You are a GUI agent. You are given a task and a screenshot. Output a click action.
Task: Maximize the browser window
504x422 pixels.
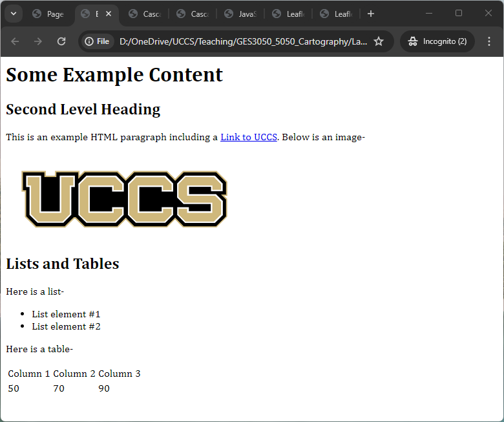(x=459, y=13)
